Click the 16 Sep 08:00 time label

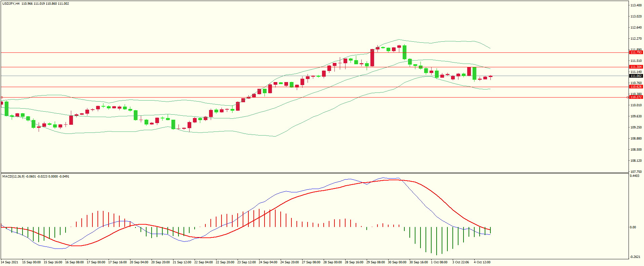tap(74, 262)
